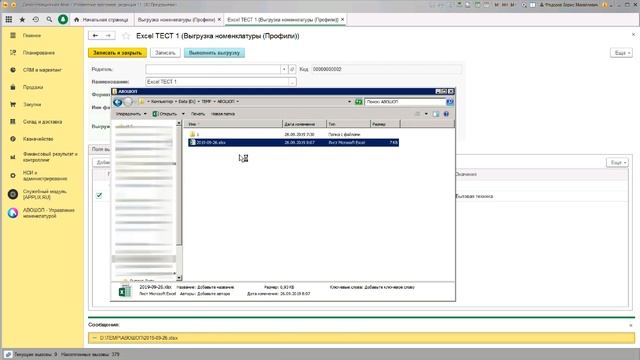
Task: Go to the home page (Начальная страница) tab
Action: tap(101, 20)
